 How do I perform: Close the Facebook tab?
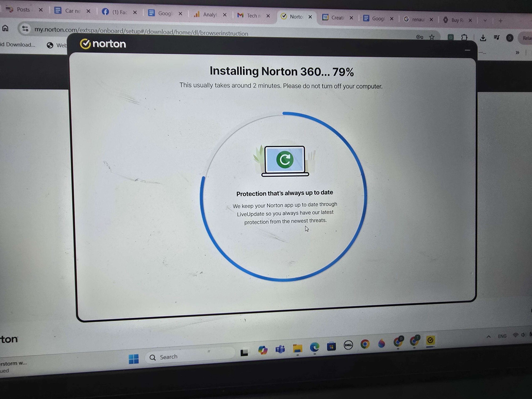click(135, 12)
